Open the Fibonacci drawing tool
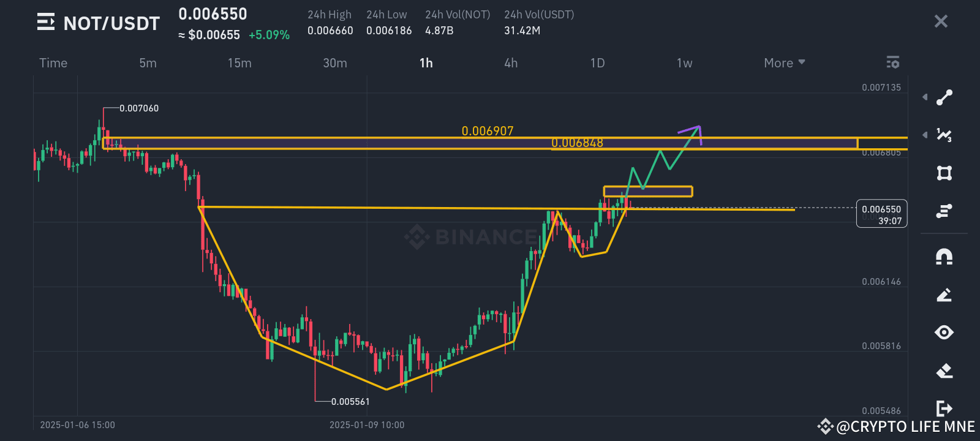 tap(944, 135)
